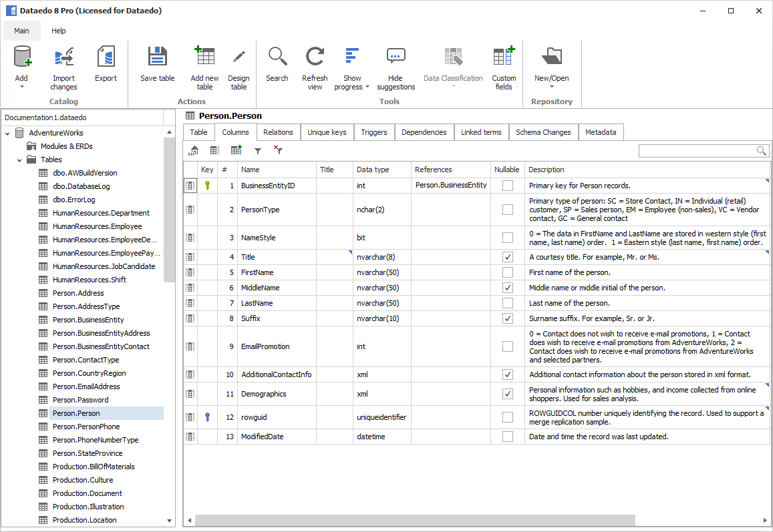The width and height of the screenshot is (773, 532).
Task: Toggle the Nullable checkbox for the Title column
Action: (508, 257)
